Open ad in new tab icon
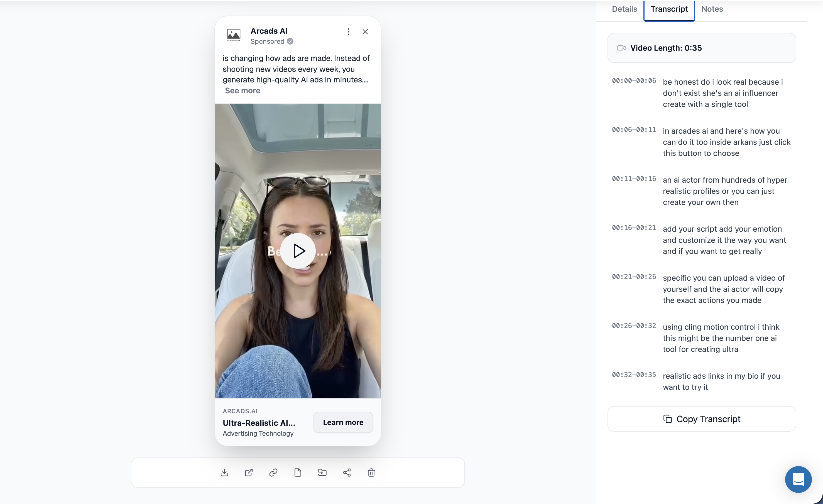Image resolution: width=823 pixels, height=504 pixels. click(x=249, y=472)
